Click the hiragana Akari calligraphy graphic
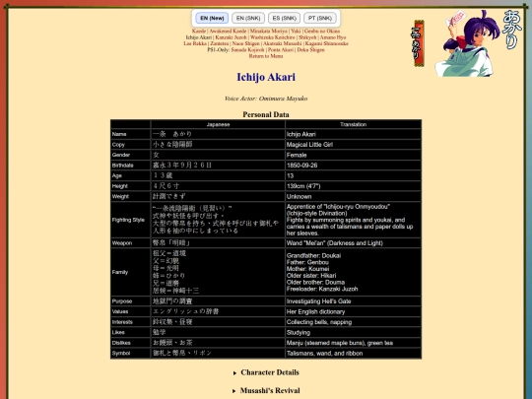Viewport: 532px width, 399px height. click(511, 30)
